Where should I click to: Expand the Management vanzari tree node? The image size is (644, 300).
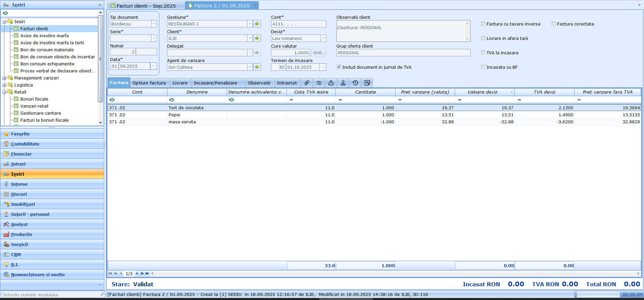4,78
